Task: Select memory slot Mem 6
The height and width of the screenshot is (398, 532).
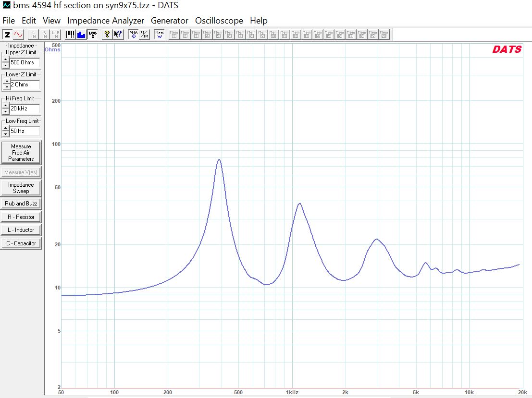Action: pos(229,35)
